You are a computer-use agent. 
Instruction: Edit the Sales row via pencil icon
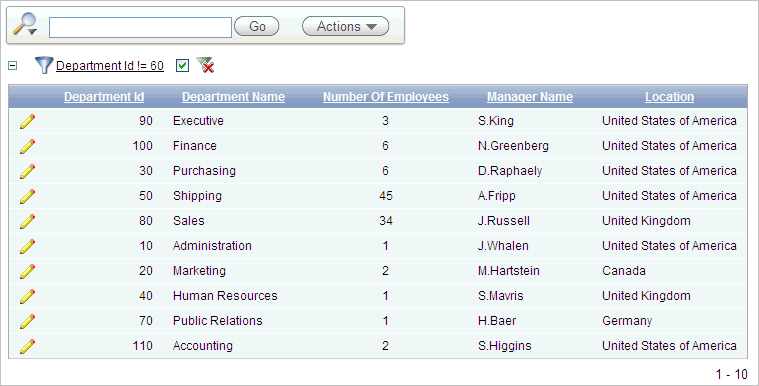[x=28, y=221]
